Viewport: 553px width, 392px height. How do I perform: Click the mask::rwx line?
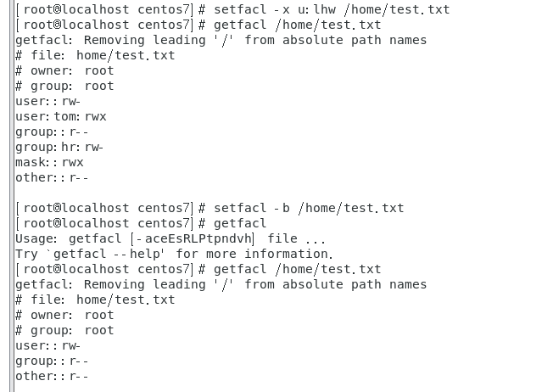pos(49,162)
